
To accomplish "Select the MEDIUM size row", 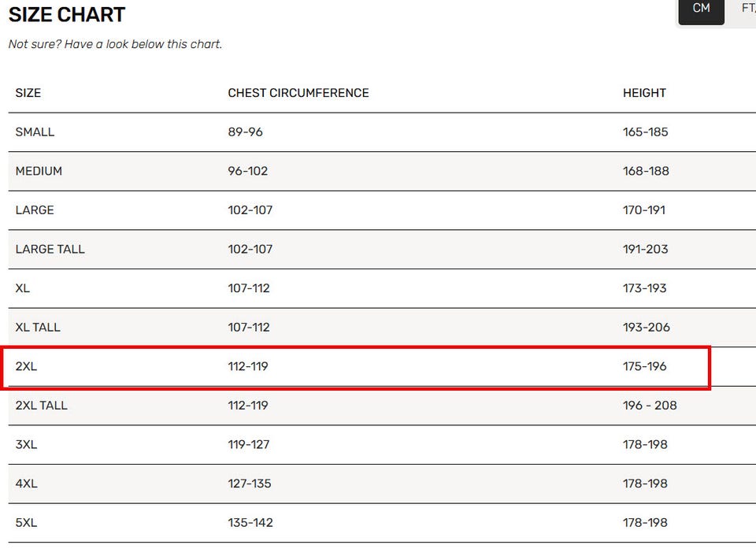I will pos(382,171).
